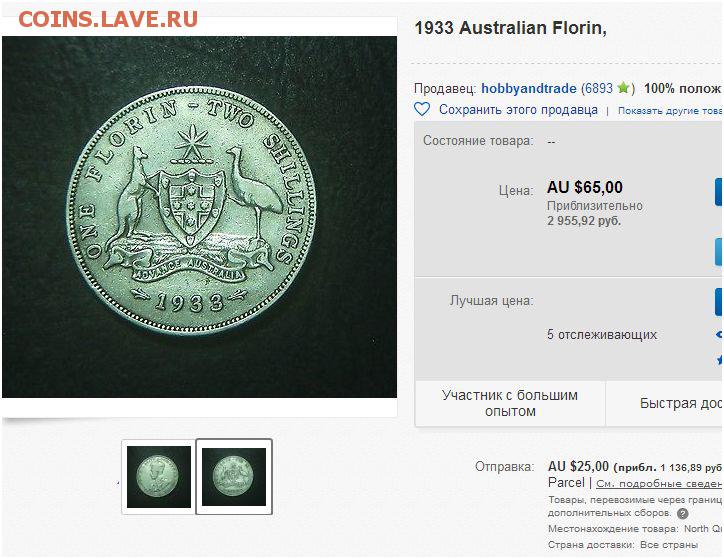This screenshot has width=724, height=559.
Task: Click Участник с большим опытом badge
Action: tap(510, 403)
